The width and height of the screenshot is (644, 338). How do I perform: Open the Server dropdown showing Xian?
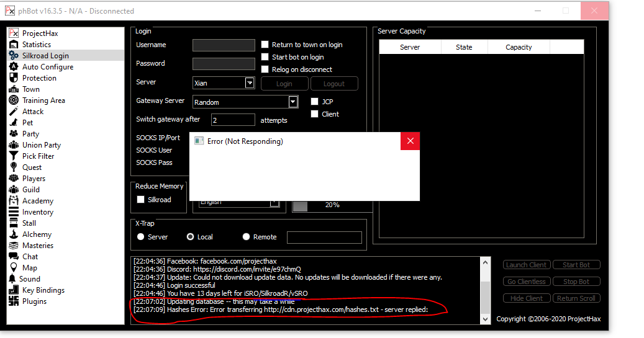250,82
